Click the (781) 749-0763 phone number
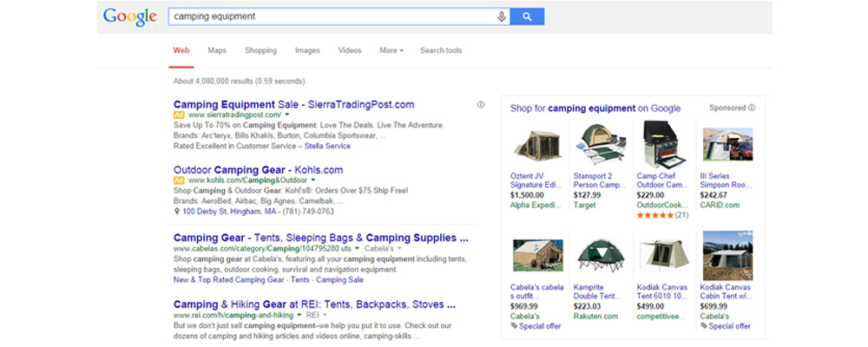Viewport: 868px width, 347px height. pyautogui.click(x=308, y=212)
